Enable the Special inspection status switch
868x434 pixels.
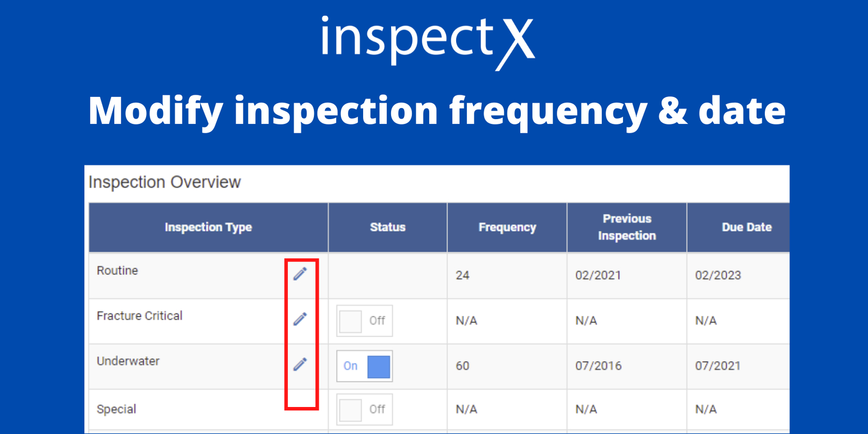(x=364, y=409)
